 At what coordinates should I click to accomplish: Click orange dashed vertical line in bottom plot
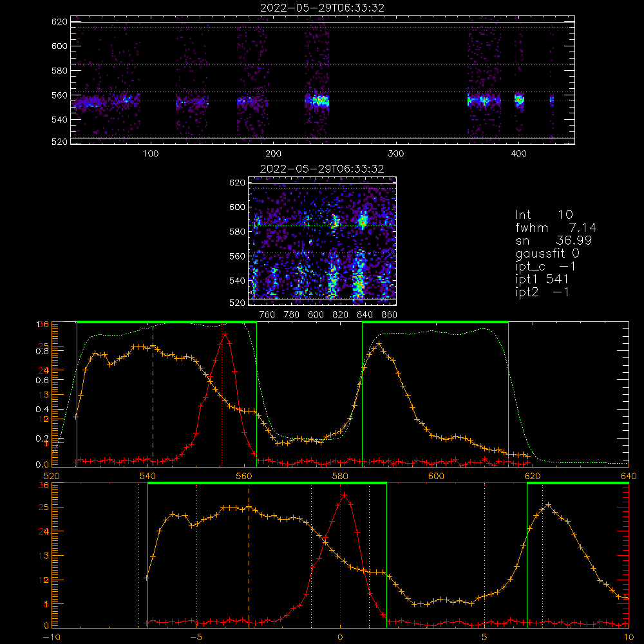(x=249, y=556)
